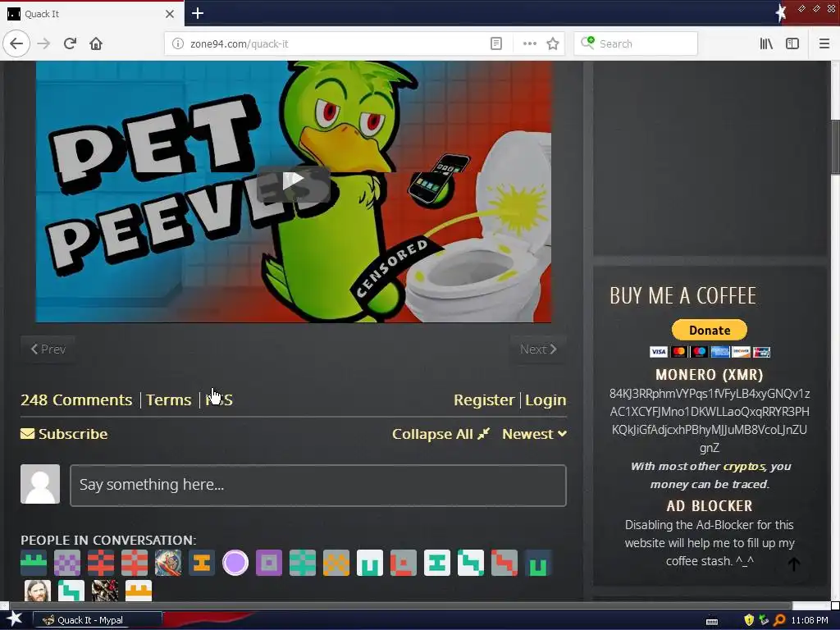Select the Quack It browser tab
This screenshot has height=630, width=840.
click(x=92, y=14)
